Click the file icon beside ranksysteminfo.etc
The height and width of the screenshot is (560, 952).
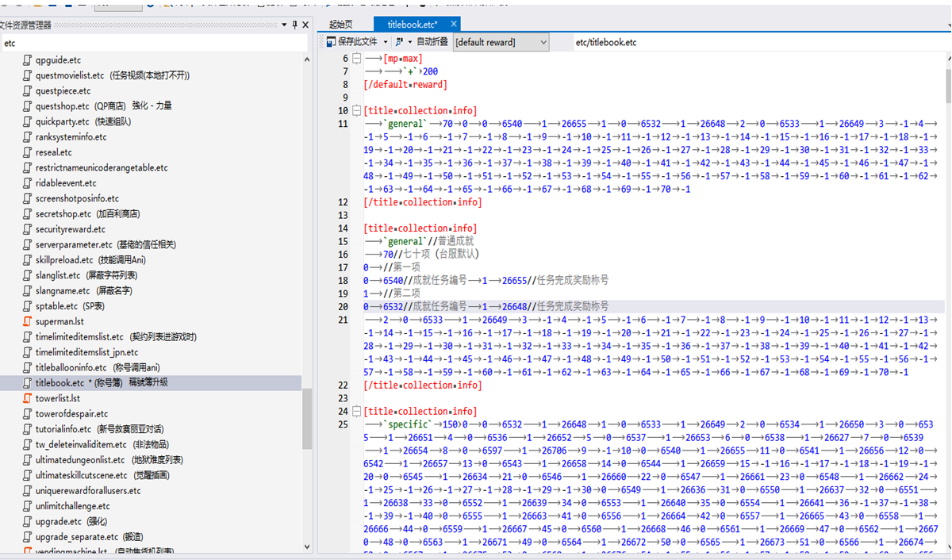27,137
